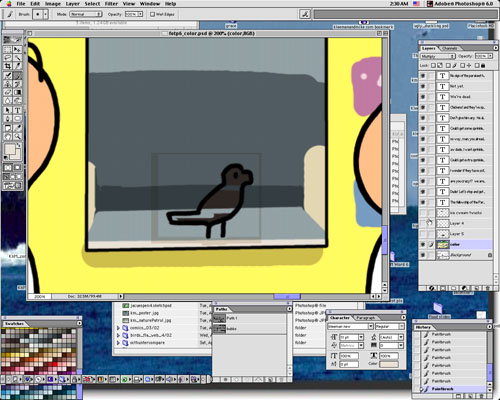Select the Eyedropper tool
The width and height of the screenshot is (500, 400).
tap(17, 128)
